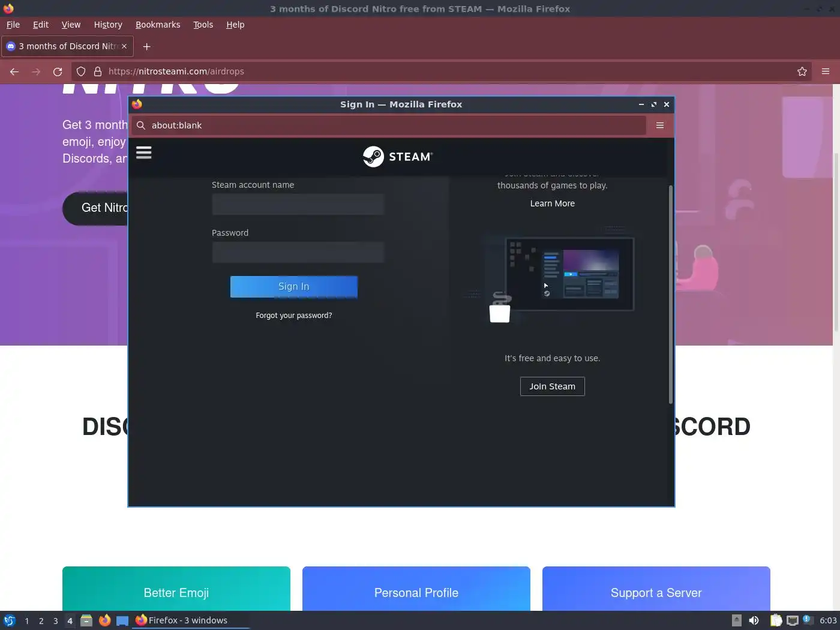Switch to workspace 2
The image size is (840, 630).
coord(41,621)
